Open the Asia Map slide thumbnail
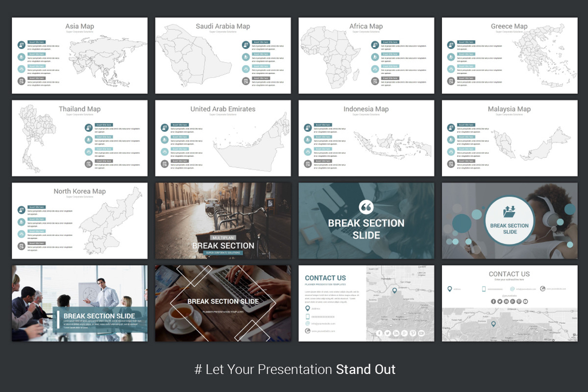This screenshot has height=392, width=588. pyautogui.click(x=79, y=55)
